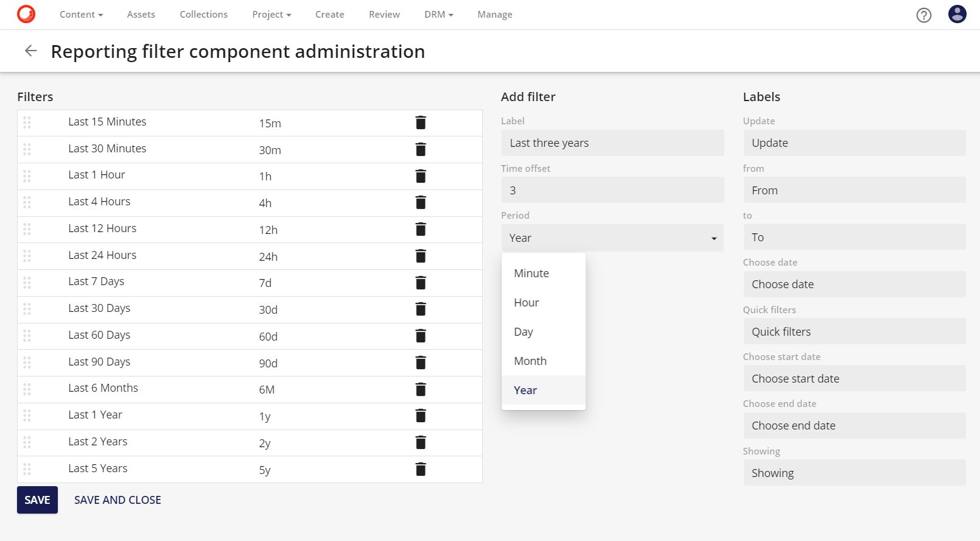The image size is (980, 541).
Task: Delete the Last 30 Minutes filter
Action: pos(421,149)
